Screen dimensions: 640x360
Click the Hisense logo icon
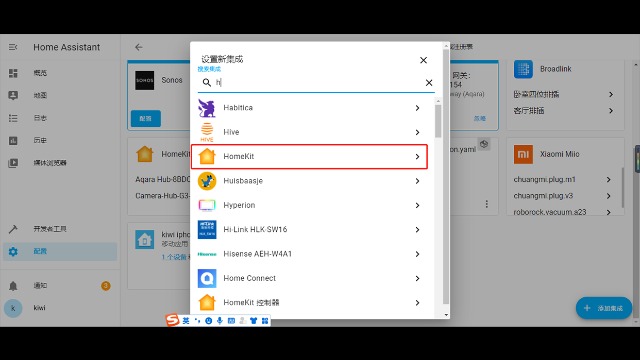(207, 254)
